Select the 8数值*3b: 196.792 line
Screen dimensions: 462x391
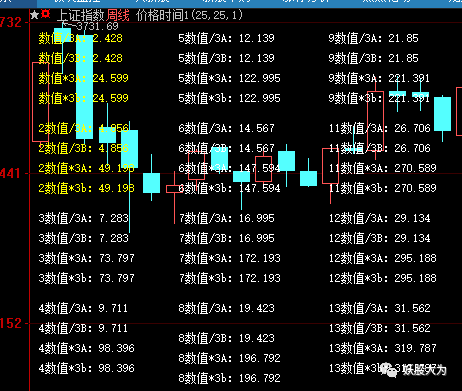[x=230, y=378]
